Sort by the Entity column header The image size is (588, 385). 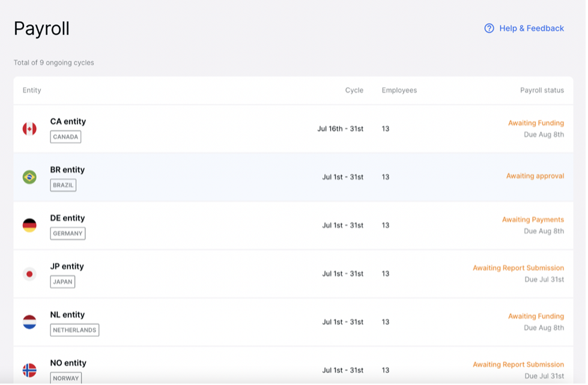click(32, 90)
